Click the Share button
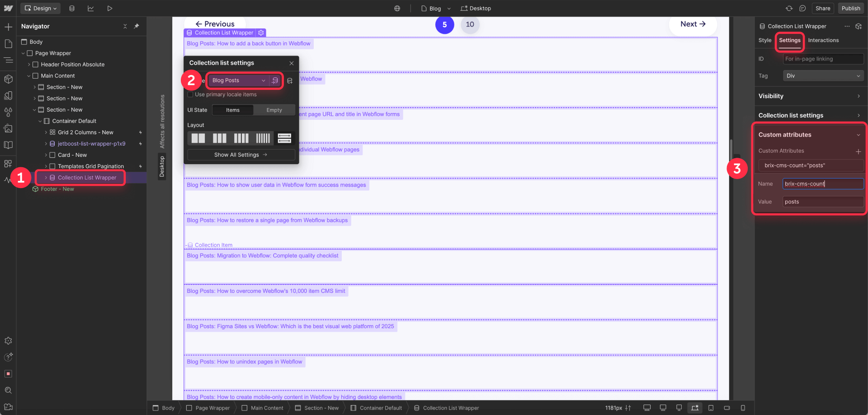Screen dimensions: 868x415 point(823,8)
